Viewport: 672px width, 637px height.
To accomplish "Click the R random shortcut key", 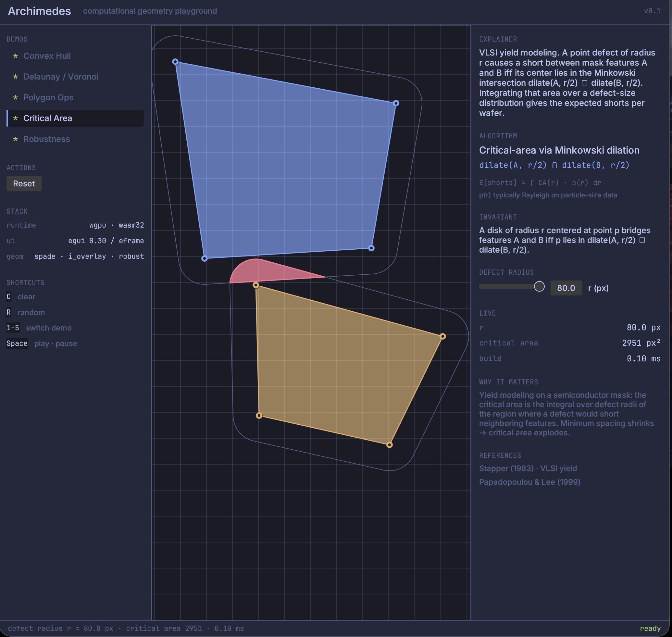I will click(x=9, y=312).
